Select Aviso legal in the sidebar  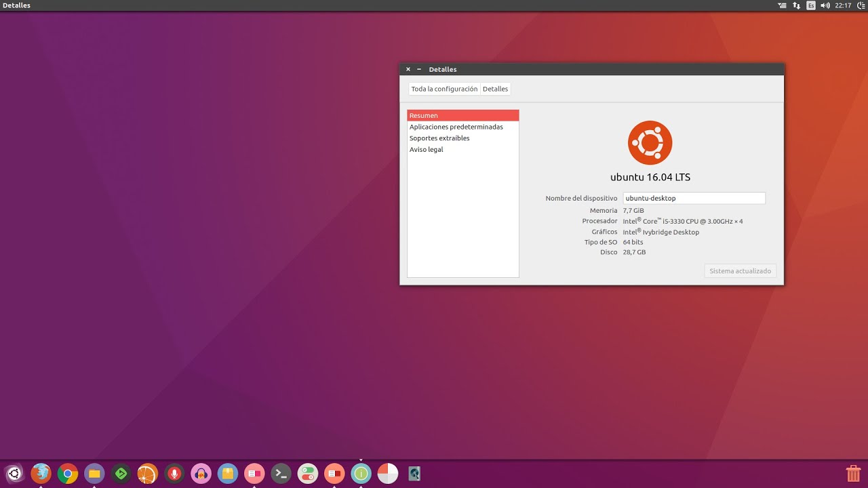click(x=463, y=149)
